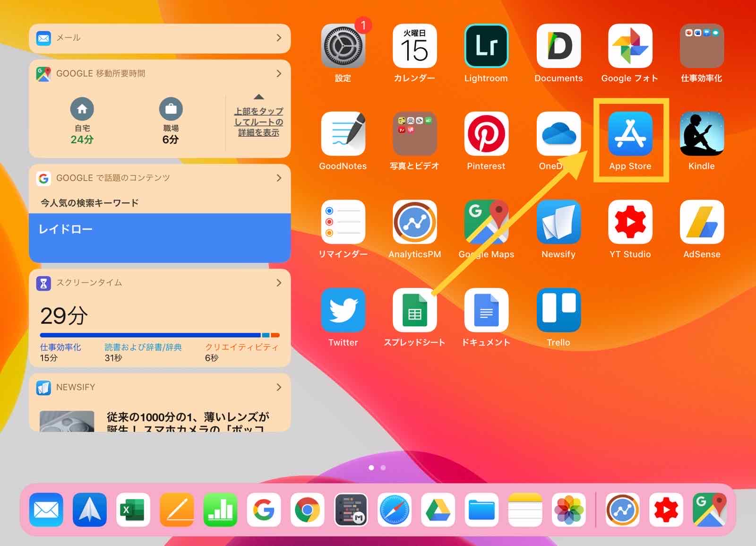Open AnalyticsPM on home screen

[x=414, y=222]
